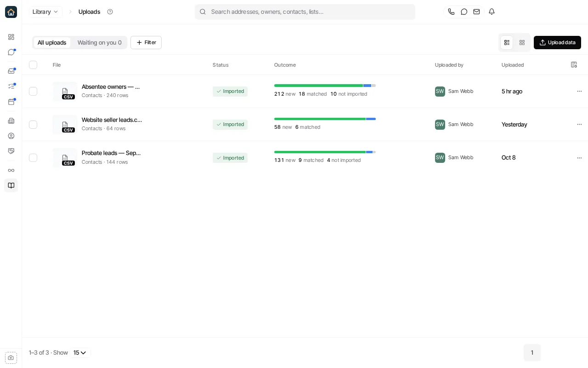Screen dimensions: 588x368
Task: Click the camera screenshot icon at bottom
Action: click(11, 357)
